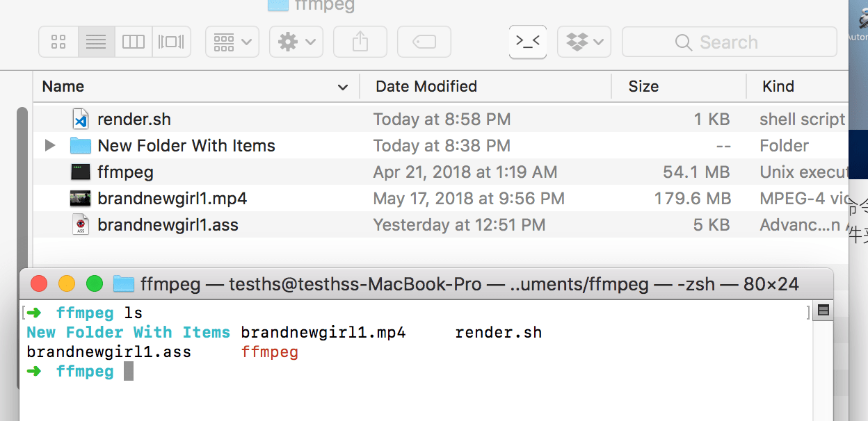Click the Today at 8:38 PM date cell

click(442, 146)
